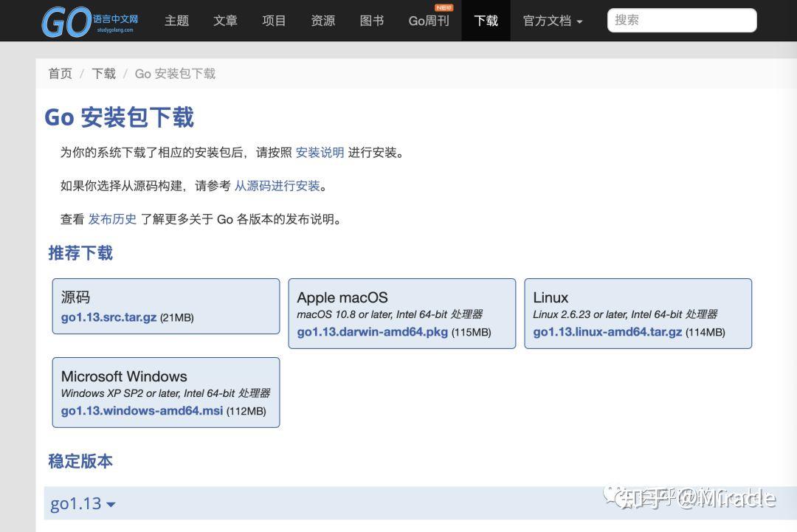Open Go周刊 with the NEW badge

[x=428, y=22]
